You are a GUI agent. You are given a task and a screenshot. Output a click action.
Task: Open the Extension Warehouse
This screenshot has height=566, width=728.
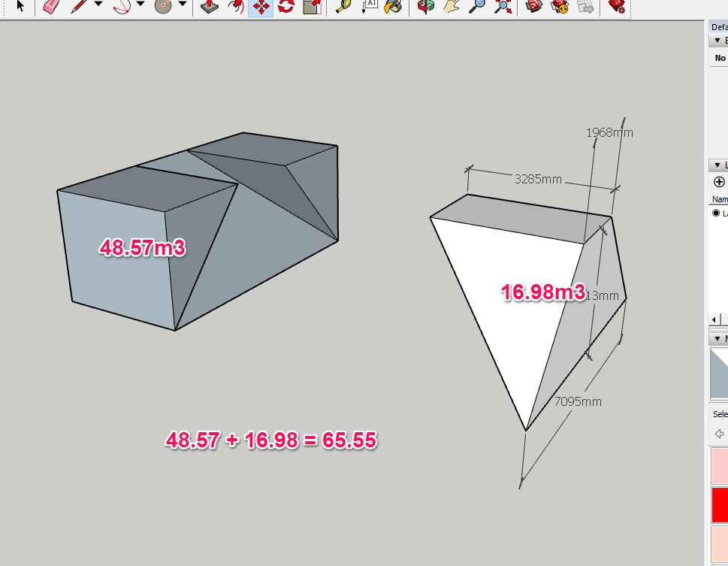click(x=616, y=7)
